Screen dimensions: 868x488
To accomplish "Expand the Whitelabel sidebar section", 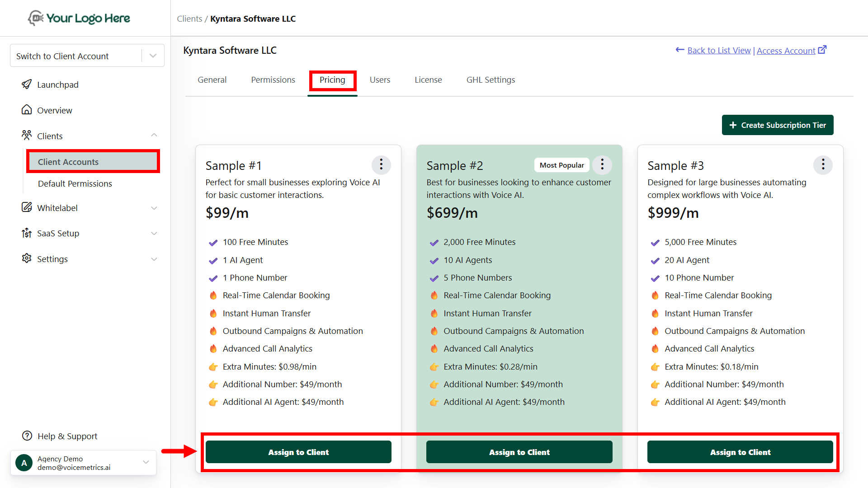I will [x=154, y=208].
